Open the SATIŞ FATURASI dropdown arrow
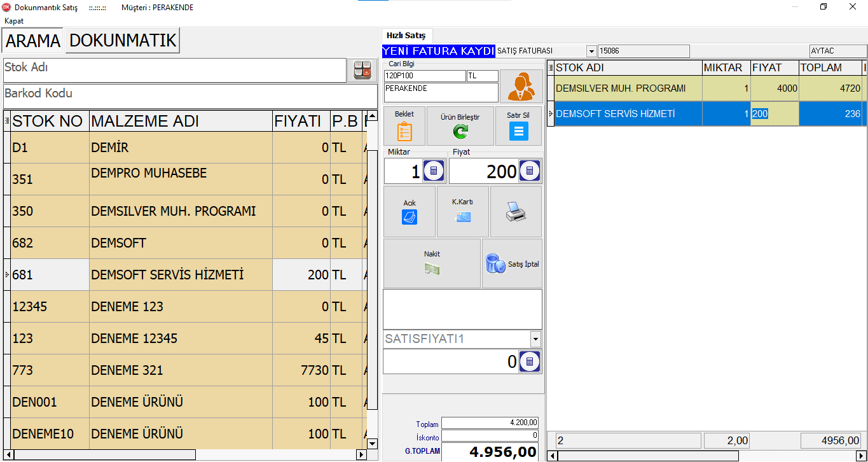Image resolution: width=868 pixels, height=462 pixels. [x=591, y=51]
